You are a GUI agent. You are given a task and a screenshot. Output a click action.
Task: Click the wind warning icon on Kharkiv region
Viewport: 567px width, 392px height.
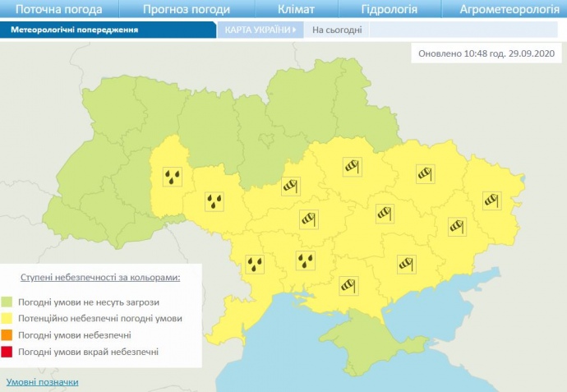tap(425, 173)
